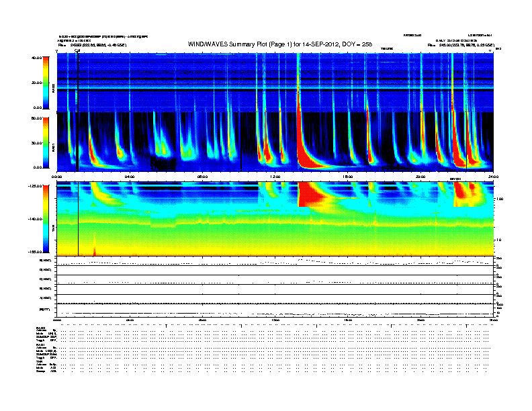Click the 20:00 tick label under RAD1 spectrogram
The height and width of the screenshot is (411, 532).
coord(420,177)
